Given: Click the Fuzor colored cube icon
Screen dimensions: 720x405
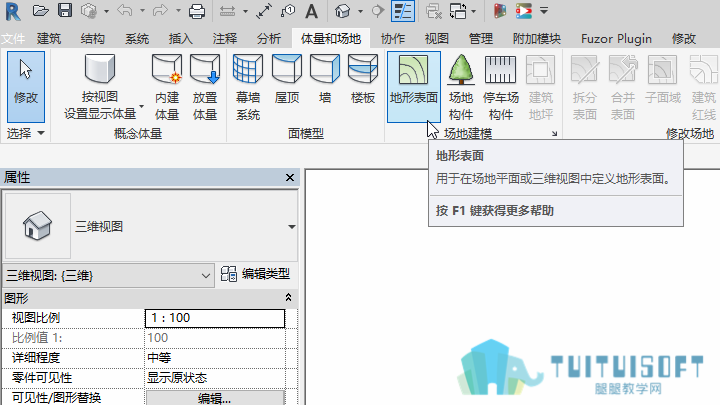Looking at the screenshot, I should [500, 11].
